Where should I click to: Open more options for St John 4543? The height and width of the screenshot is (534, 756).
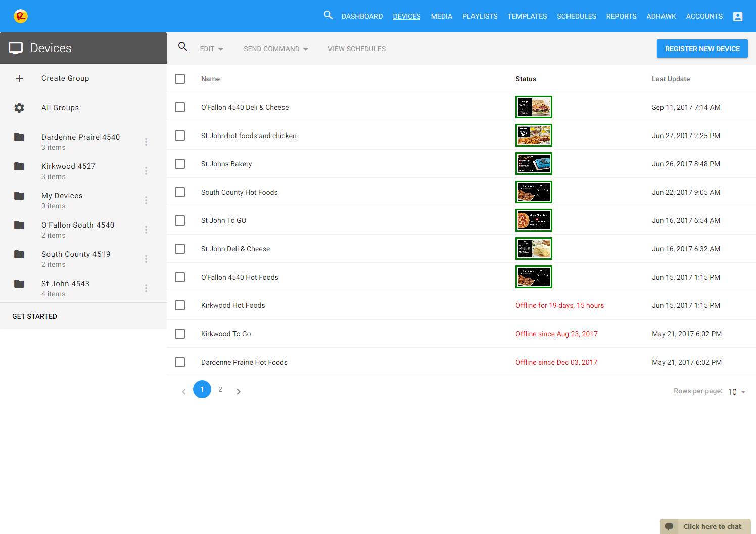pyautogui.click(x=146, y=288)
